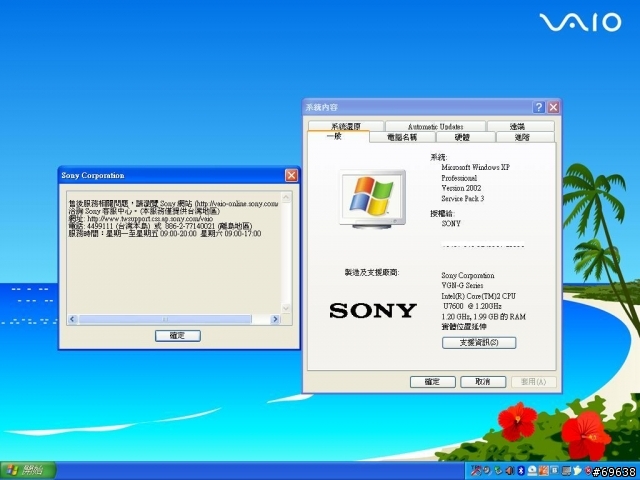Click the 'Professional' edition text
The image size is (640, 480).
click(x=459, y=178)
